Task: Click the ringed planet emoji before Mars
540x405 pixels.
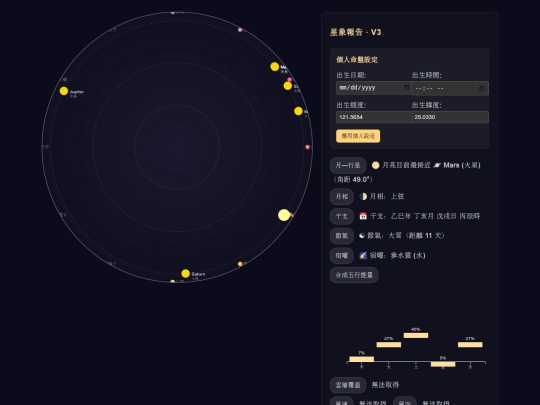Action: (437, 165)
